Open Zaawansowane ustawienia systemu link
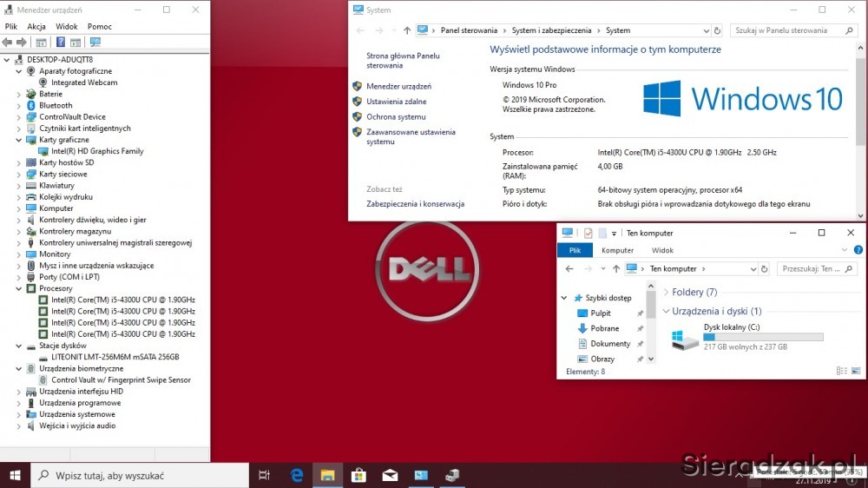 [411, 137]
